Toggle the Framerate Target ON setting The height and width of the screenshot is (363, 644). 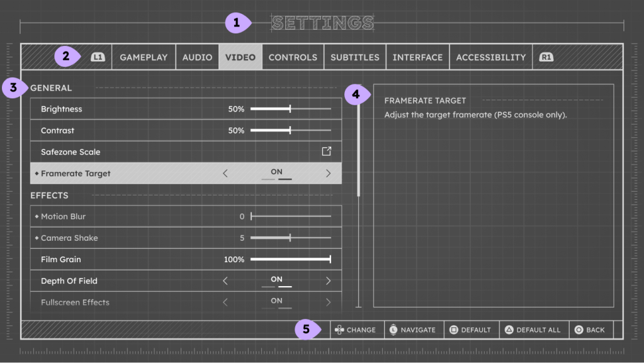point(276,173)
